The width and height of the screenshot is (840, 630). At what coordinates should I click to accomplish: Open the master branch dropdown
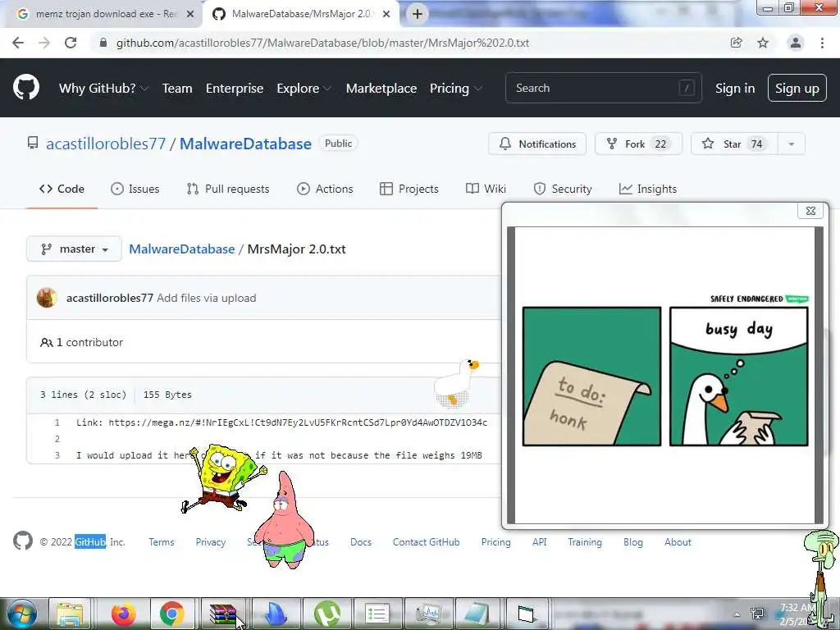74,249
